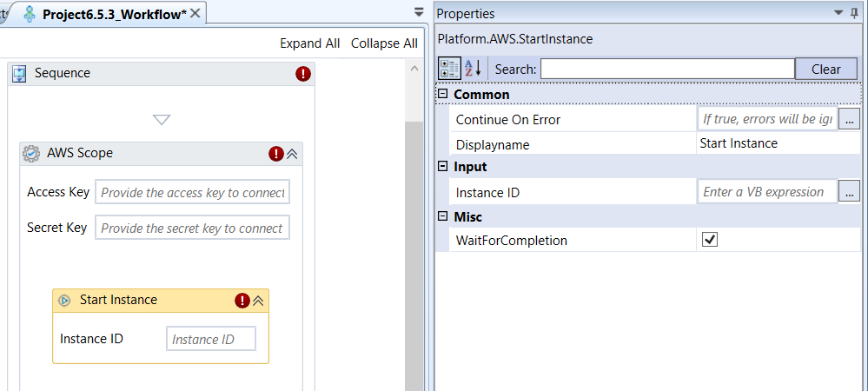Click the designer scrollbar up arrow
868x391 pixels.
tap(413, 69)
